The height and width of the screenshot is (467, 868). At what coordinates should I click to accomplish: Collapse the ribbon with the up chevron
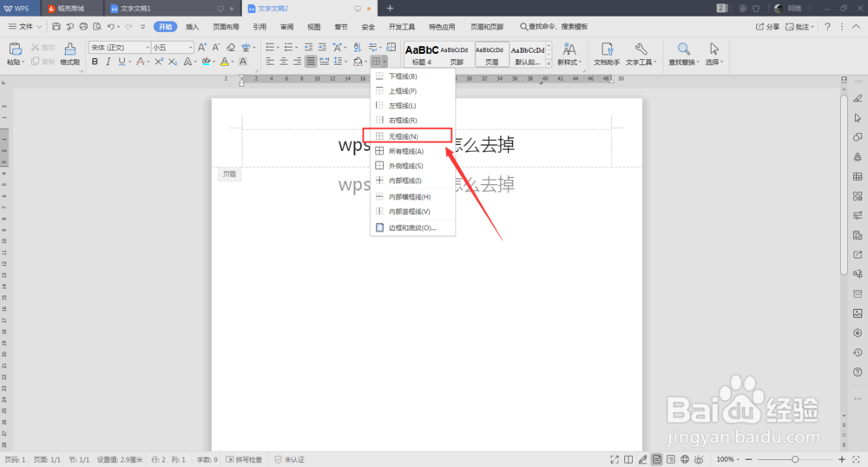coord(856,27)
